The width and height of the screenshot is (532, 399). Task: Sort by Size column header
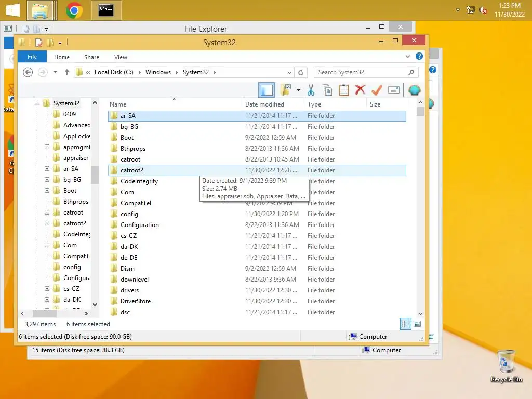coord(386,104)
